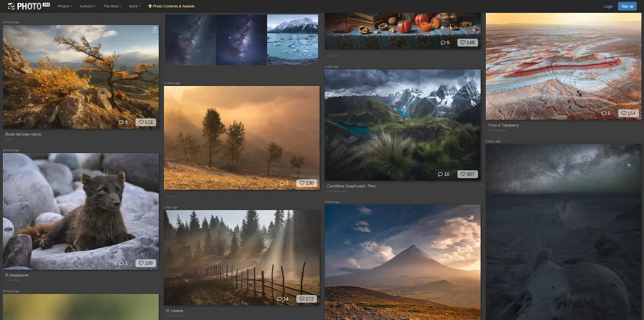Screen dimensions: 644x320
Task: Like the Peru mountains photo with 307 likes
Action: (x=468, y=174)
